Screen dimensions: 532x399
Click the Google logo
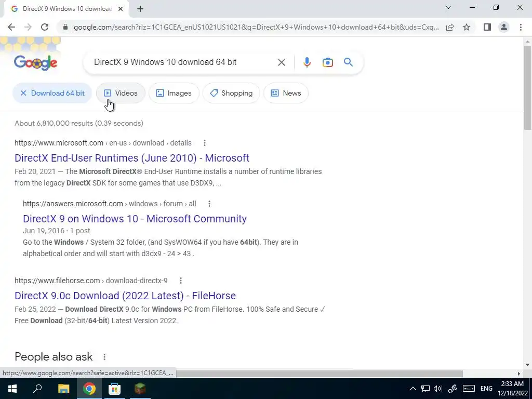36,63
